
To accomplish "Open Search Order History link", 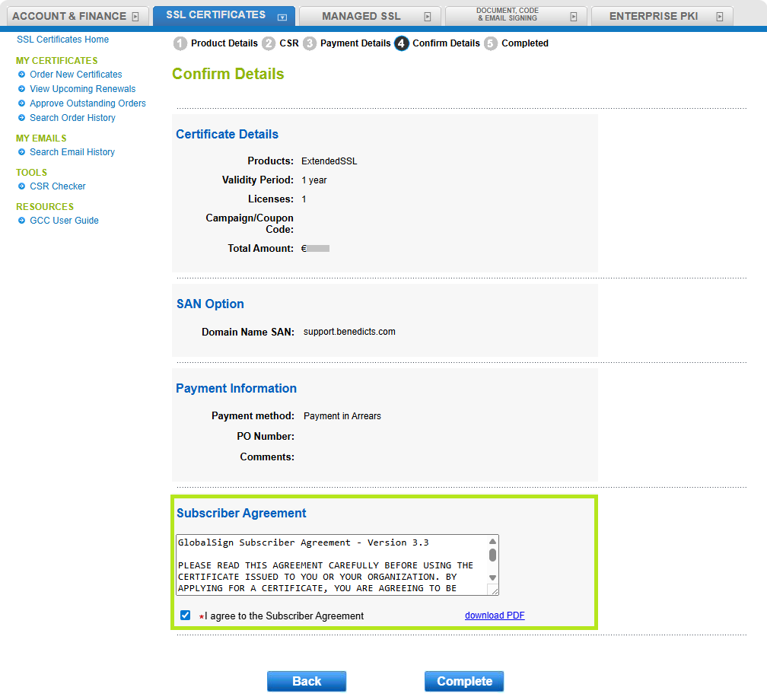I will (x=72, y=118).
